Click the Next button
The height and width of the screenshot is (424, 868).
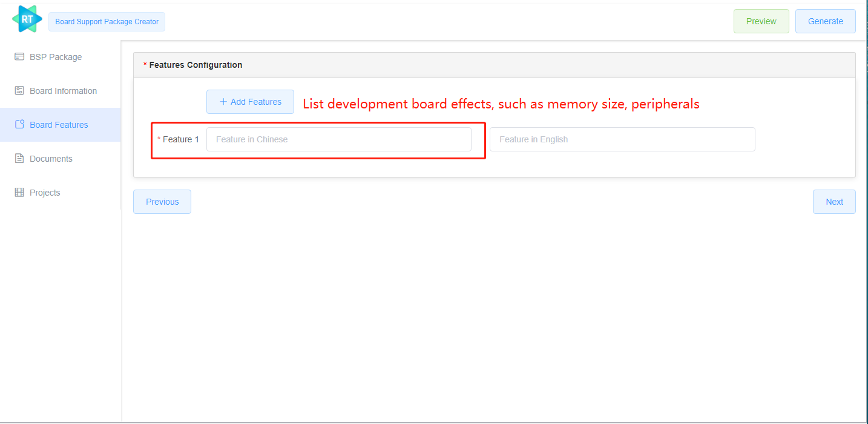[834, 201]
